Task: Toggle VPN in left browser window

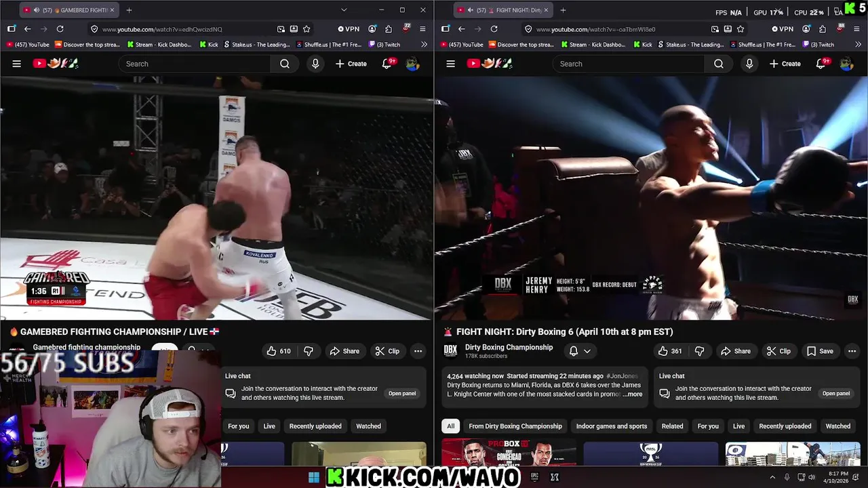Action: pos(349,29)
